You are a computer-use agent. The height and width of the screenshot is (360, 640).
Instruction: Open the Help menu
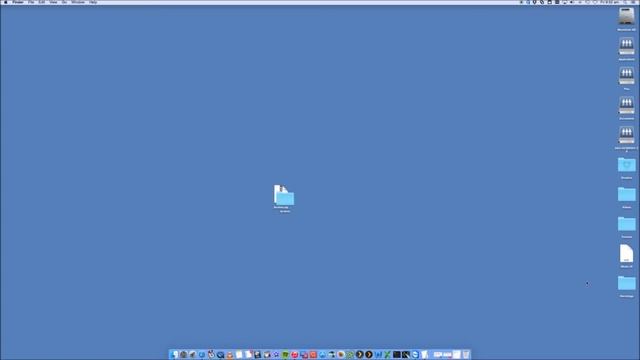pyautogui.click(x=93, y=2)
